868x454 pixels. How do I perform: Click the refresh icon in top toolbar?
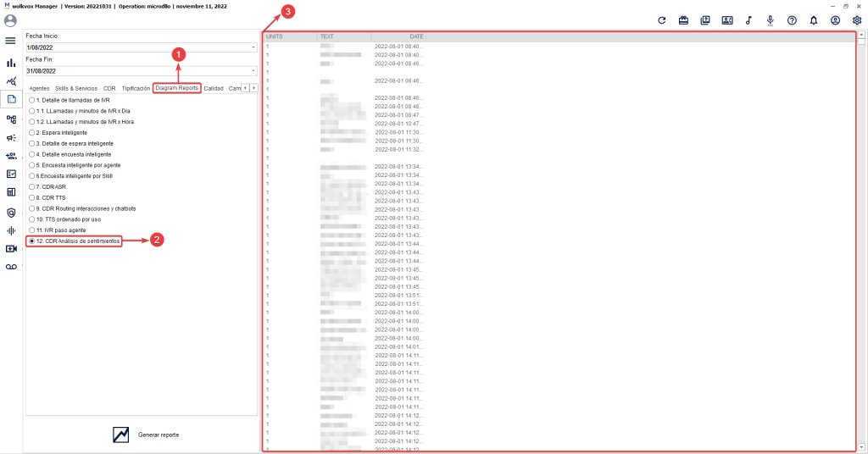661,20
